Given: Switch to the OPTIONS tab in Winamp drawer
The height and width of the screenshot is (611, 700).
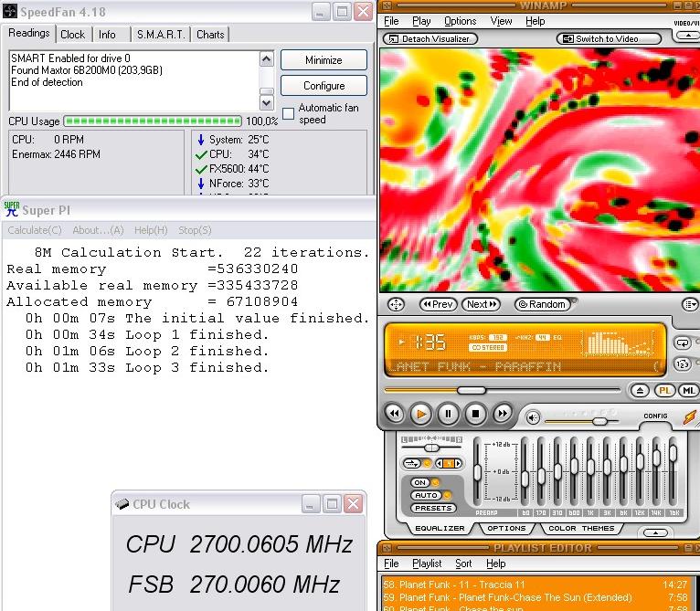Looking at the screenshot, I should pos(506,529).
